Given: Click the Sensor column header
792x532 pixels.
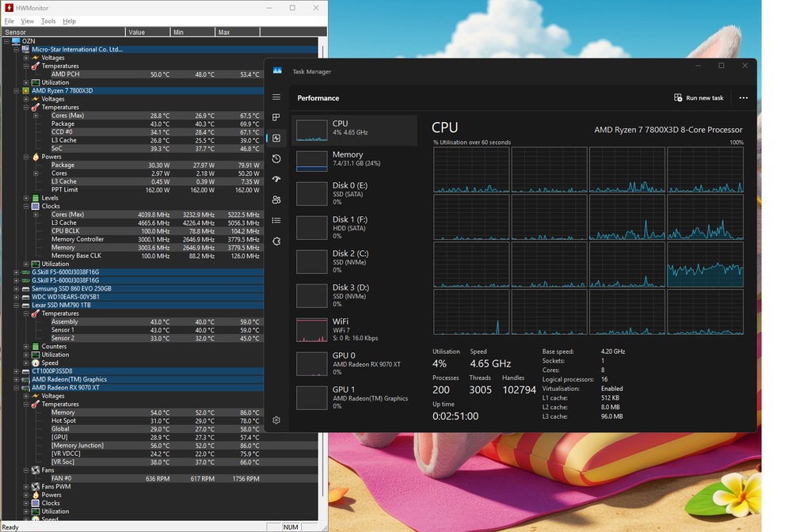Looking at the screenshot, I should click(63, 32).
